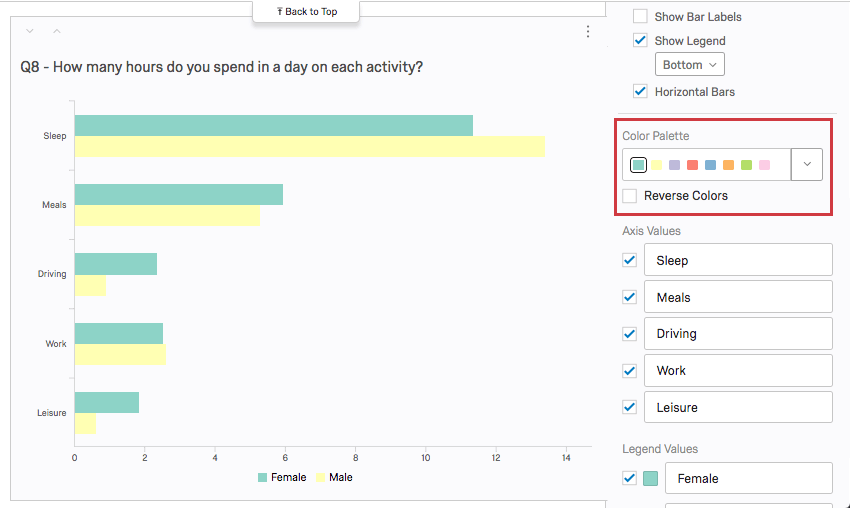Uncheck the Driving axis value checkbox
This screenshot has height=508, width=850.
[x=630, y=333]
